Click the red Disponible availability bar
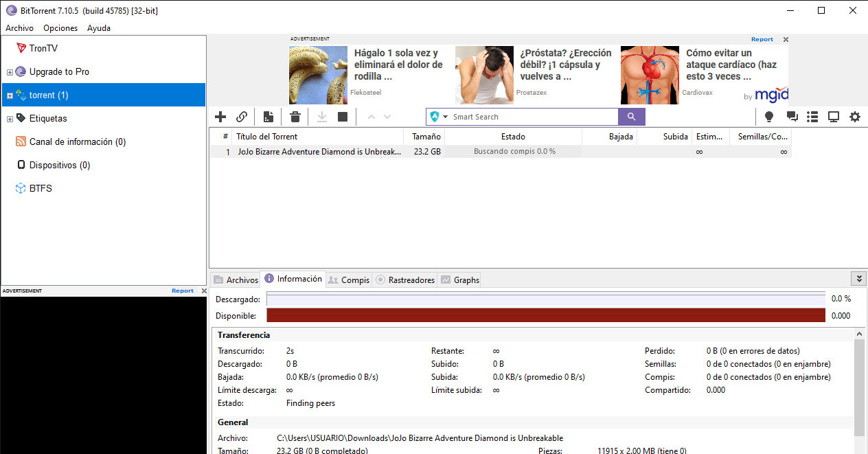 (546, 315)
